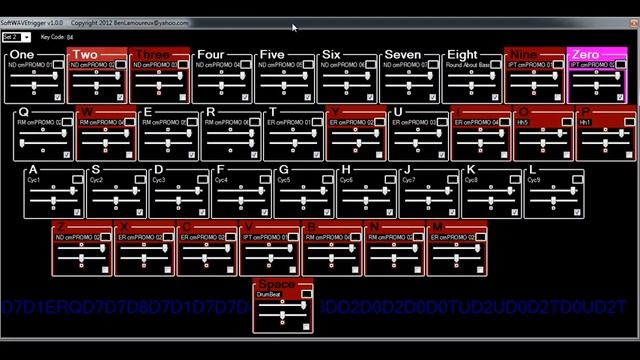This screenshot has height=360, width=640.
Task: Click the file button in the A pad
Action: (78, 180)
